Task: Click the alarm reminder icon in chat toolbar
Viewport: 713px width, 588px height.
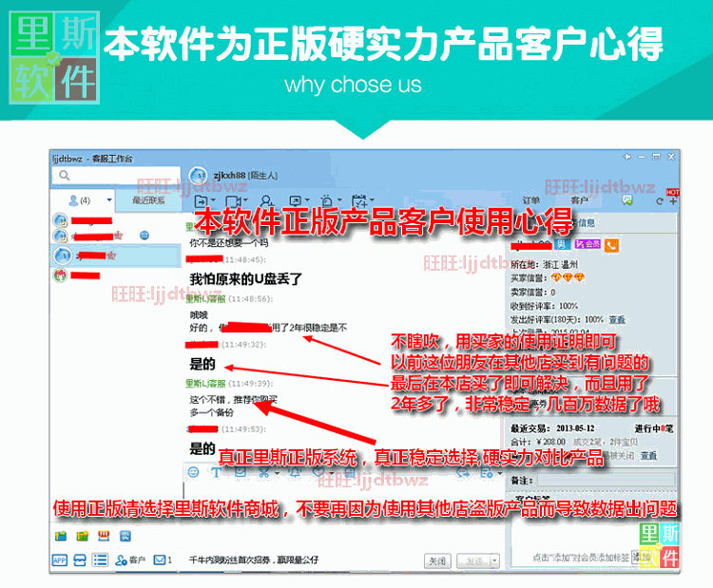Action: click(x=326, y=200)
